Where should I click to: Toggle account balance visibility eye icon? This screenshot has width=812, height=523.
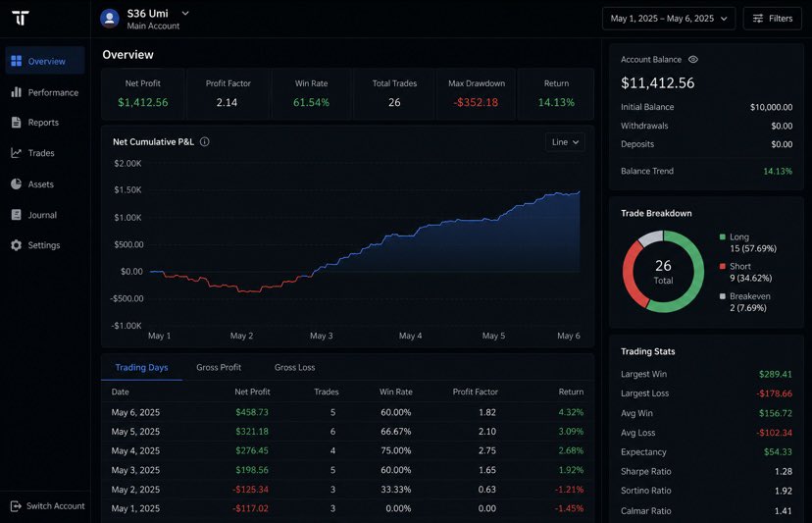pyautogui.click(x=693, y=60)
